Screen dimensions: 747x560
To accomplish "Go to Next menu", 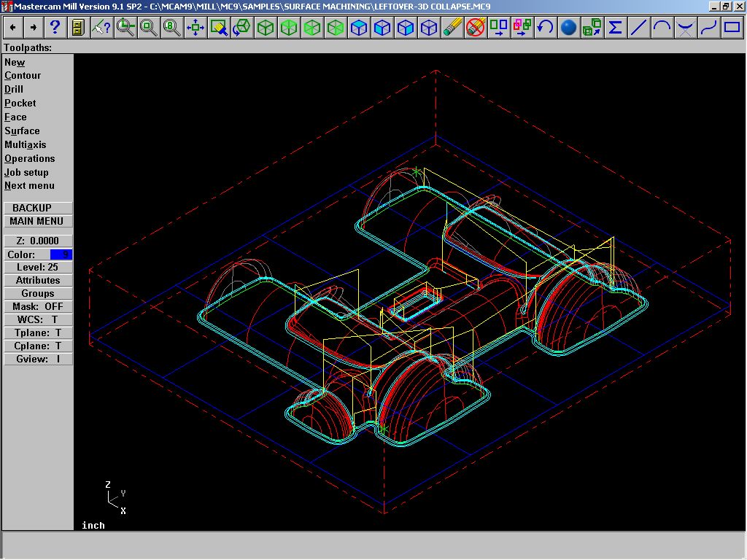I will 29,186.
